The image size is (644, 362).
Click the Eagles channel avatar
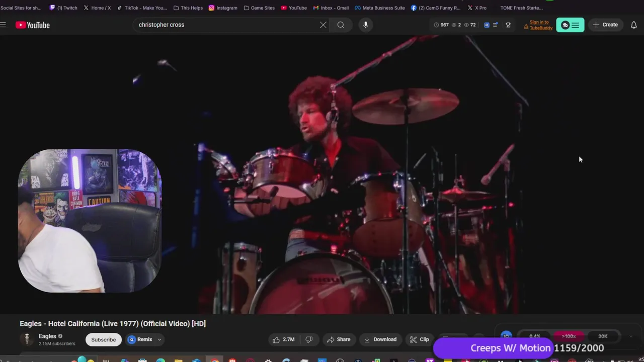coord(27,339)
